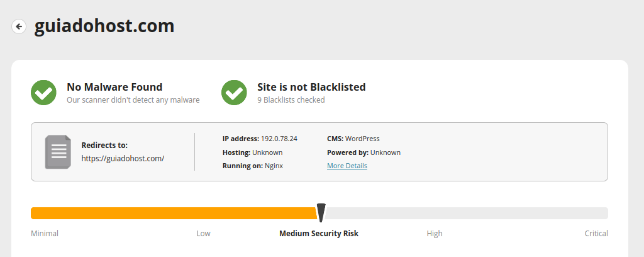Click the guiadohost.com page heading
Image resolution: width=644 pixels, height=257 pixels.
pyautogui.click(x=104, y=26)
